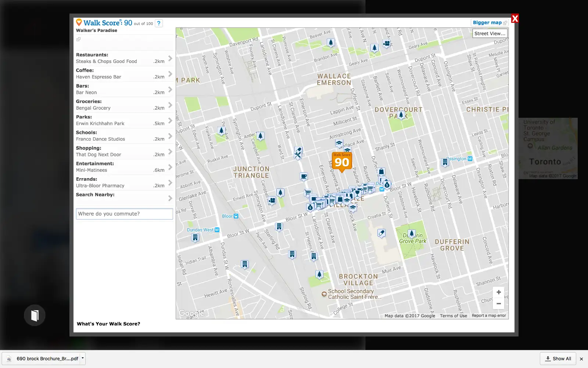Click Ultra-Bloor Pharmacy listing
This screenshot has height=368, width=588.
(100, 186)
